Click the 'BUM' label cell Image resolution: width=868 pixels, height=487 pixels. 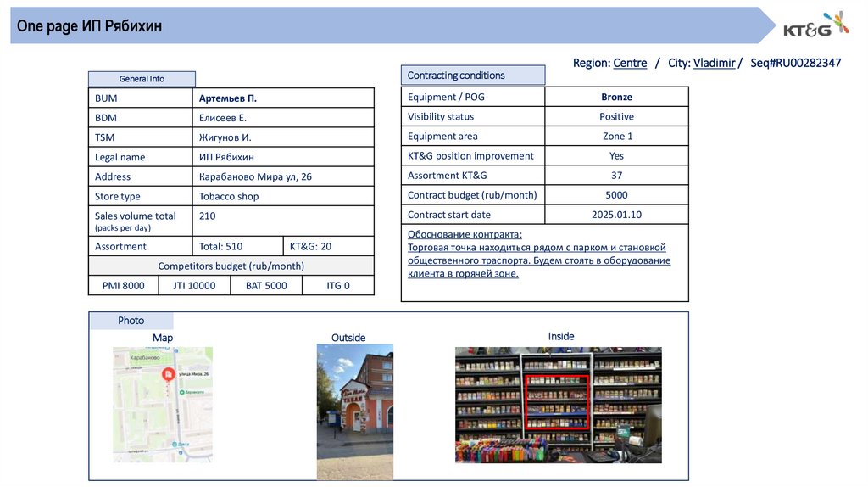click(x=141, y=98)
